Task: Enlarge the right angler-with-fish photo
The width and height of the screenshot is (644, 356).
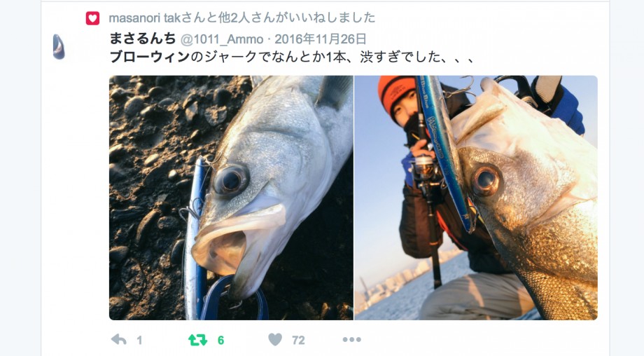Action: [476, 198]
